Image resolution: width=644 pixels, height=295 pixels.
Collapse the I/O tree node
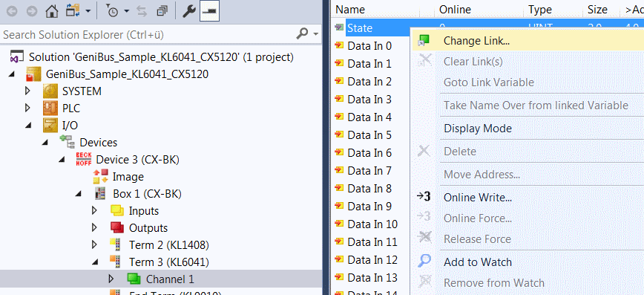tap(28, 126)
